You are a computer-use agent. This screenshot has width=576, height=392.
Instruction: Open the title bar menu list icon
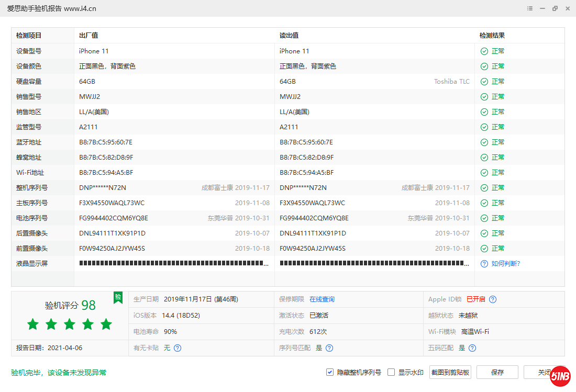pos(530,8)
